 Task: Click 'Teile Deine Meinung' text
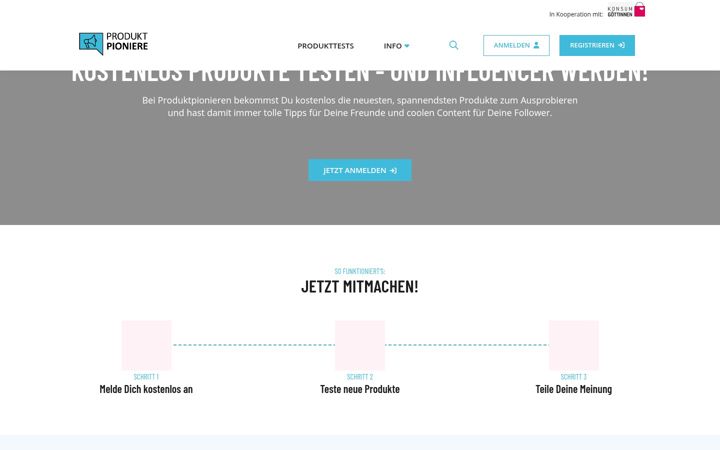[574, 389]
